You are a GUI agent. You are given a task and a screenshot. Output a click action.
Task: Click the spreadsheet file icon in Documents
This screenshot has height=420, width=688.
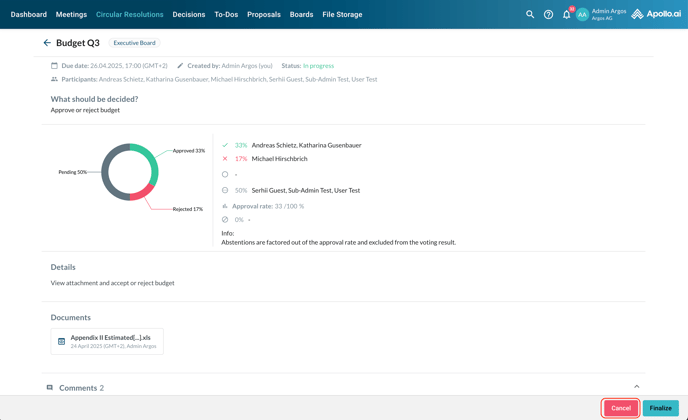61,342
